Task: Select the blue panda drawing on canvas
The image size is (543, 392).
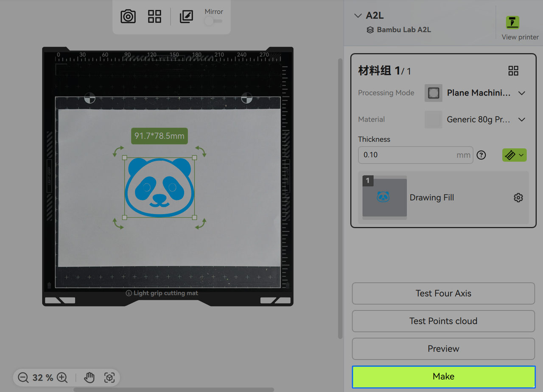Action: (x=160, y=187)
